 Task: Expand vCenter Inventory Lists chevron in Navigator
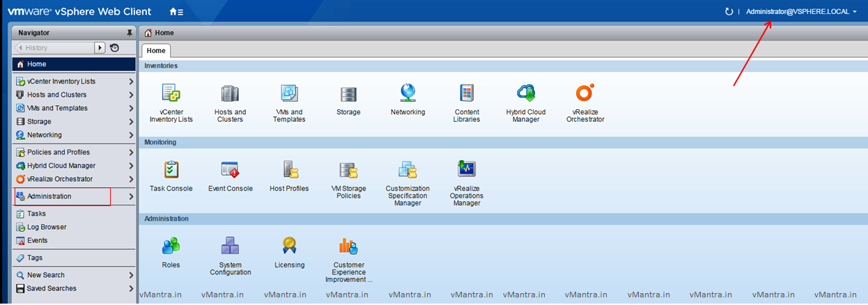[x=131, y=81]
